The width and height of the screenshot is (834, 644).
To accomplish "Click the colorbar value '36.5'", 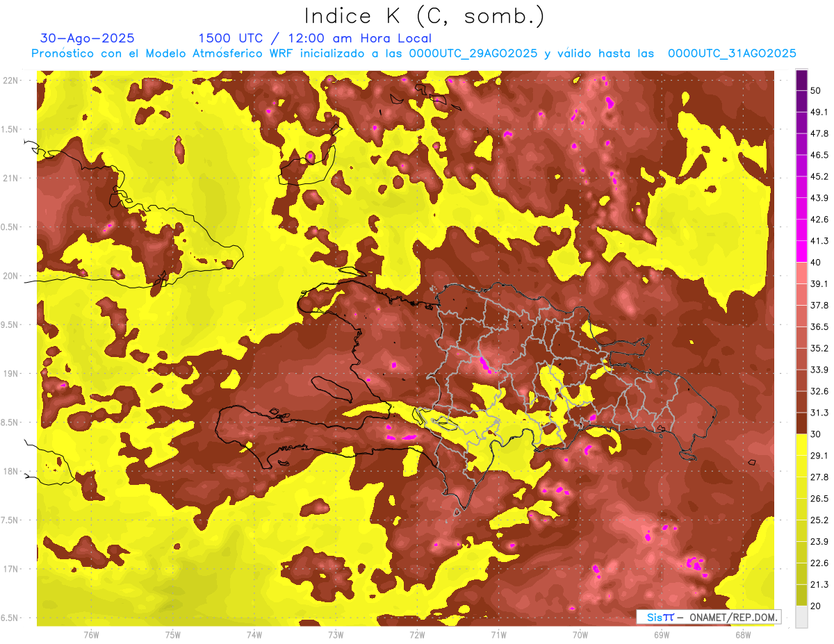I will tap(819, 327).
